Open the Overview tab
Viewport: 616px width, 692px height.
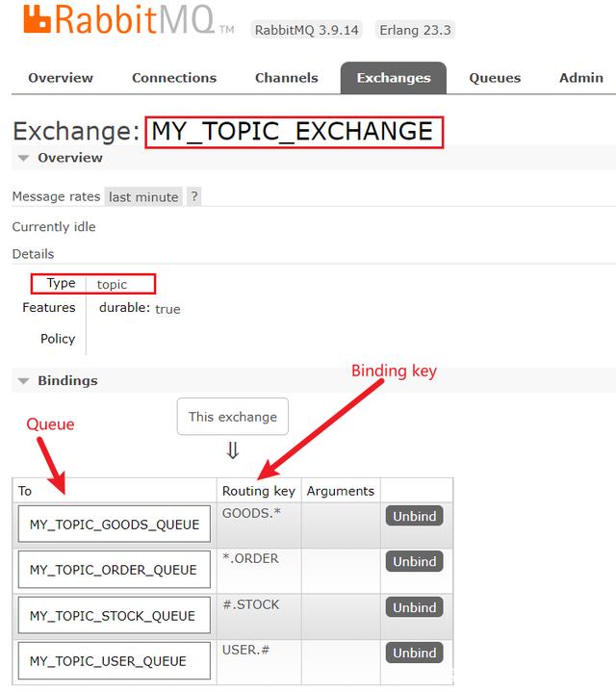point(61,78)
